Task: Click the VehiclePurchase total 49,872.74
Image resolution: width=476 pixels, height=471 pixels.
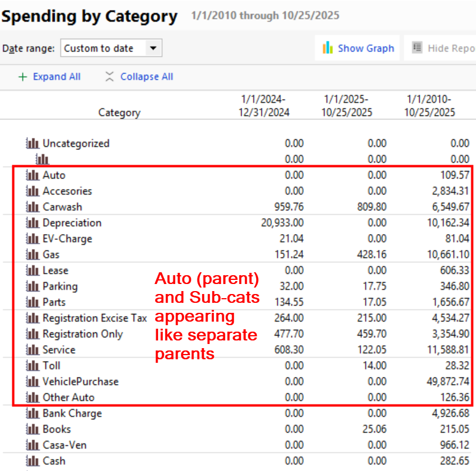Action: pyautogui.click(x=448, y=382)
